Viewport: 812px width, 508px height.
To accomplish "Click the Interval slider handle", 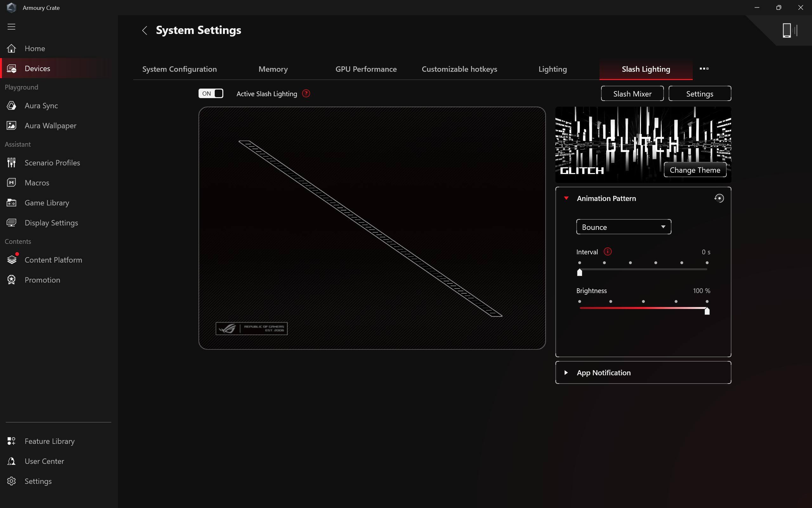I will 580,272.
